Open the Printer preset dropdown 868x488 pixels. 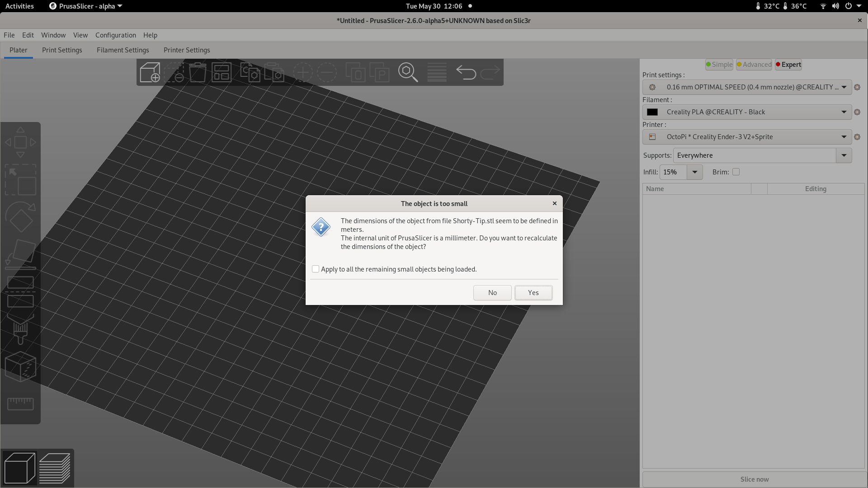click(747, 137)
